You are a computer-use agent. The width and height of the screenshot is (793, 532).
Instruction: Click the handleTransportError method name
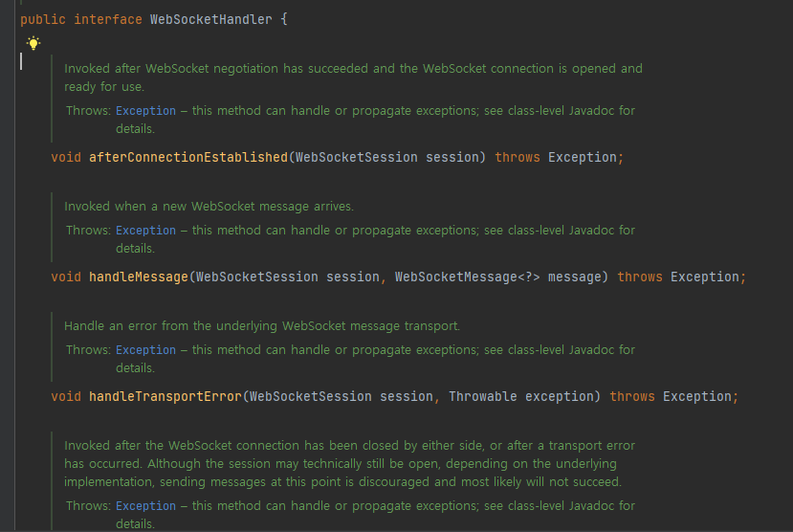click(165, 396)
